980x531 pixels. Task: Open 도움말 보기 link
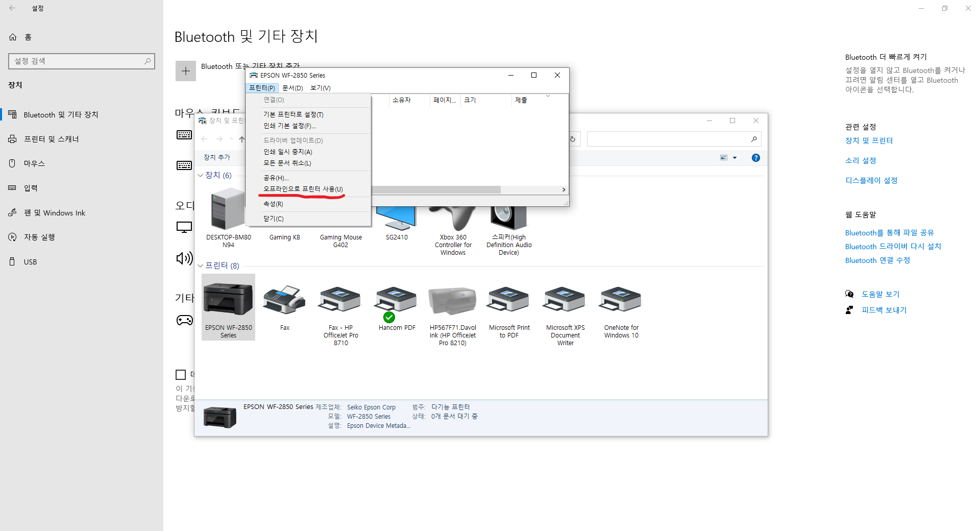(880, 294)
